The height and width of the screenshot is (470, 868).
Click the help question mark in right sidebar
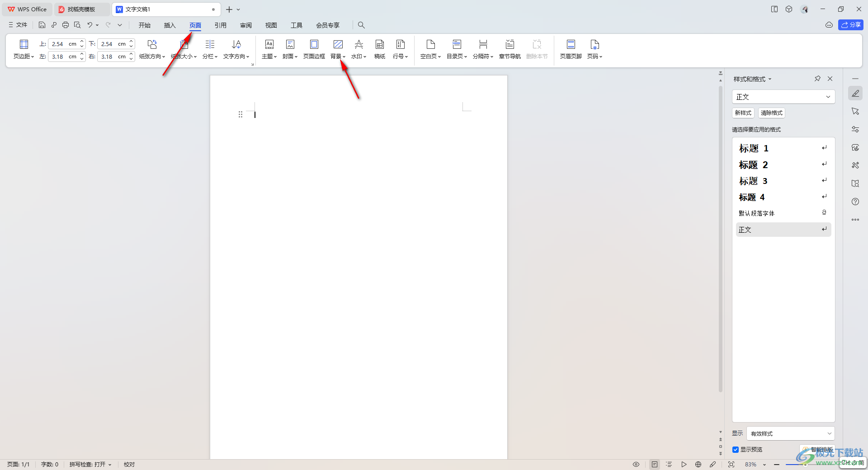click(855, 202)
